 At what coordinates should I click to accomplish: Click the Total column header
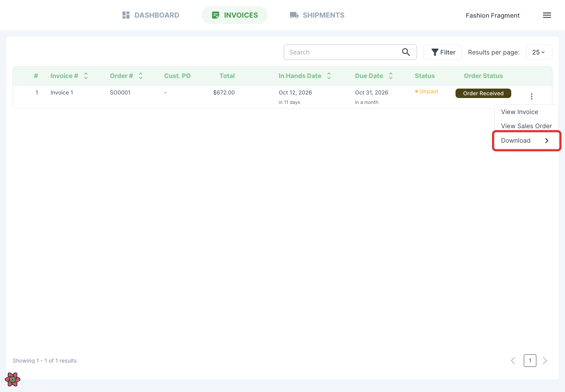(x=227, y=76)
